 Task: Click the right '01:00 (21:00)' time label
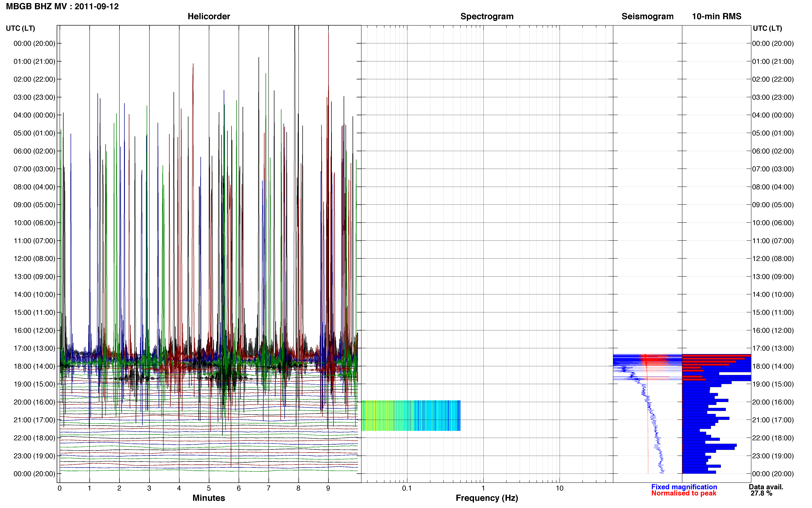pos(773,62)
